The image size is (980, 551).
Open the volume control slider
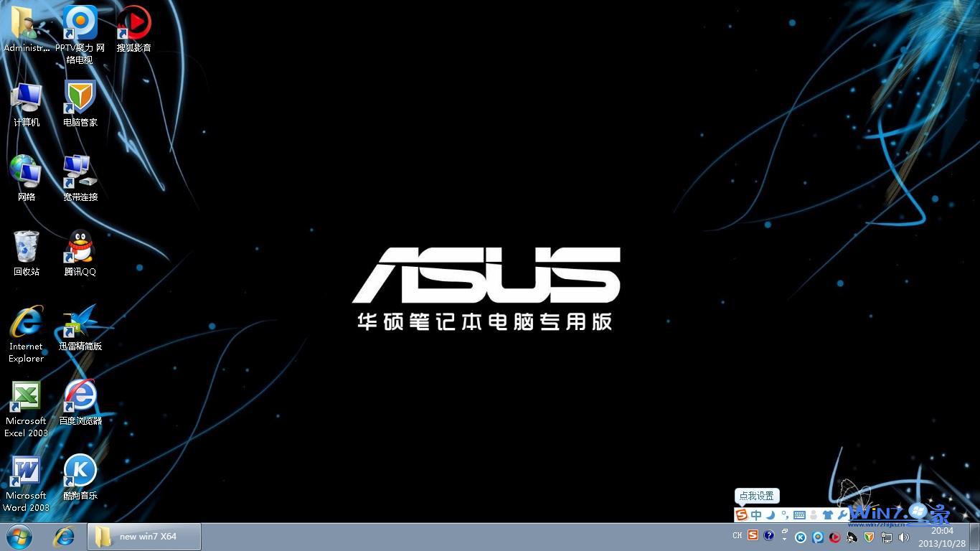point(903,537)
